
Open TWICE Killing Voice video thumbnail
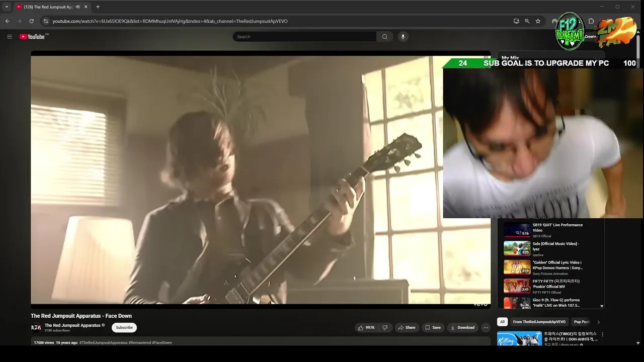tap(519, 338)
